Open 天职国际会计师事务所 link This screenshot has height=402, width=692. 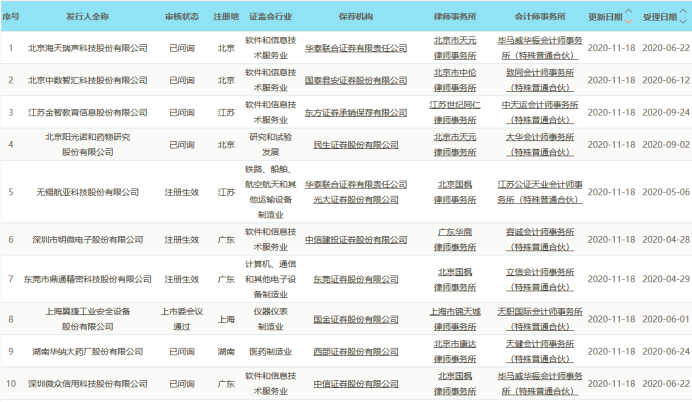[x=540, y=319]
